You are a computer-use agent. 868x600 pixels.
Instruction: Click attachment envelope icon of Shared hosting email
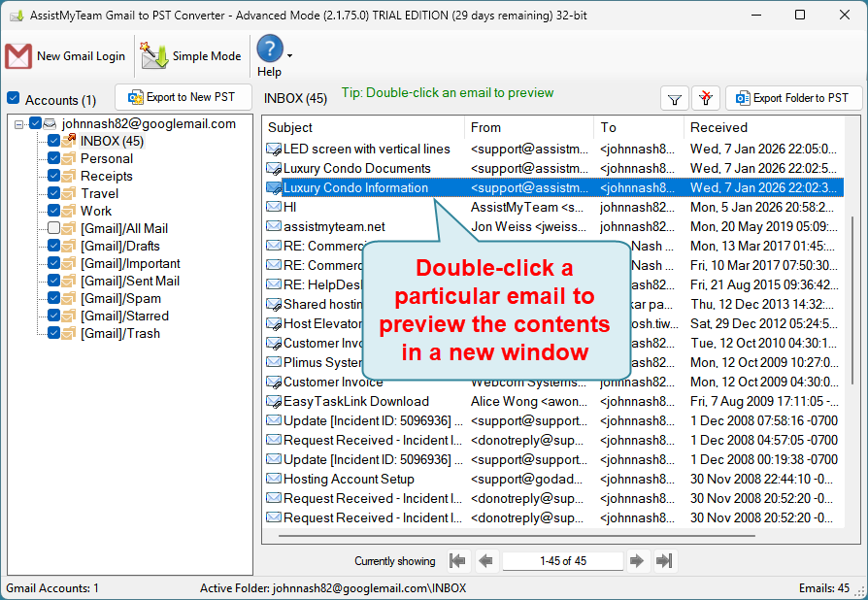[274, 305]
